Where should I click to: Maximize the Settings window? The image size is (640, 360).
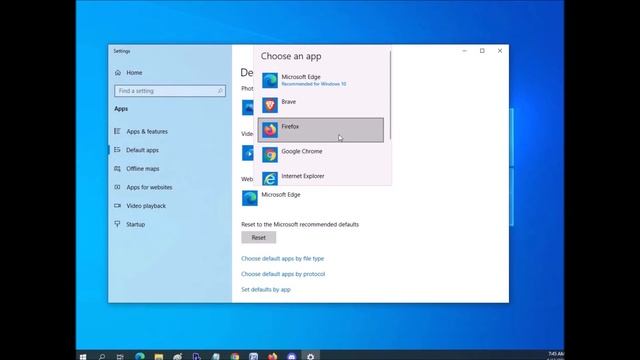click(x=482, y=51)
